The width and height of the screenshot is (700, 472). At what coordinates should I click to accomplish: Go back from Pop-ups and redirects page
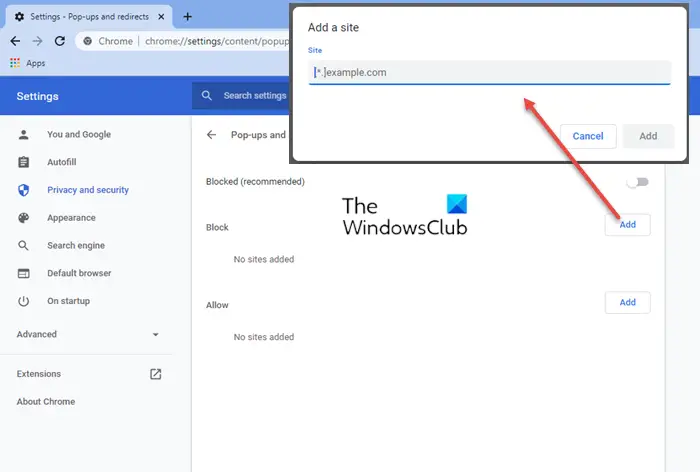click(x=212, y=135)
